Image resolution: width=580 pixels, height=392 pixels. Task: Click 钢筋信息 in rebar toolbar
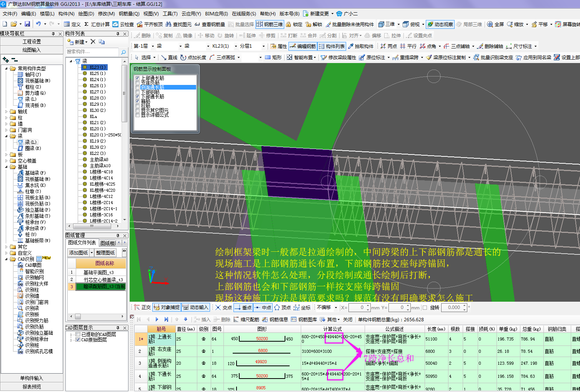click(275, 319)
